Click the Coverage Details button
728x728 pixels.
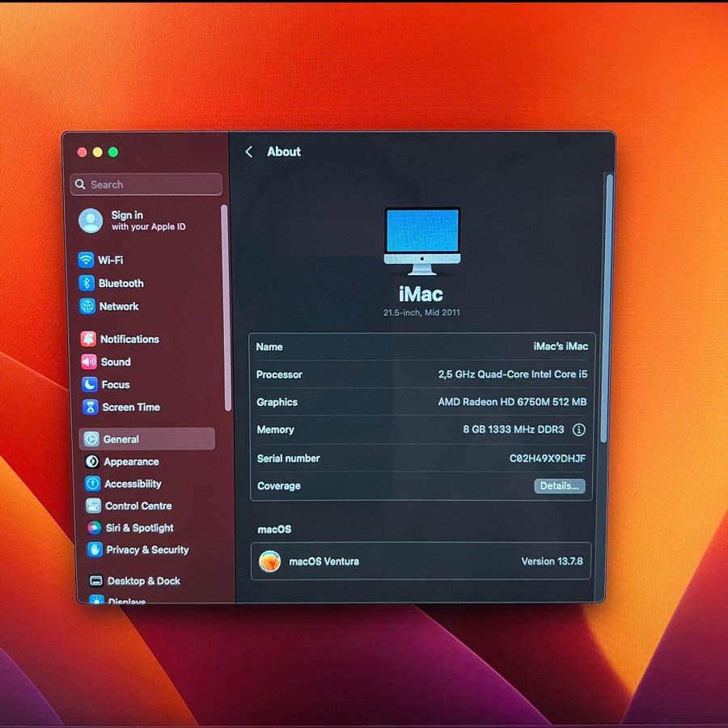point(559,486)
